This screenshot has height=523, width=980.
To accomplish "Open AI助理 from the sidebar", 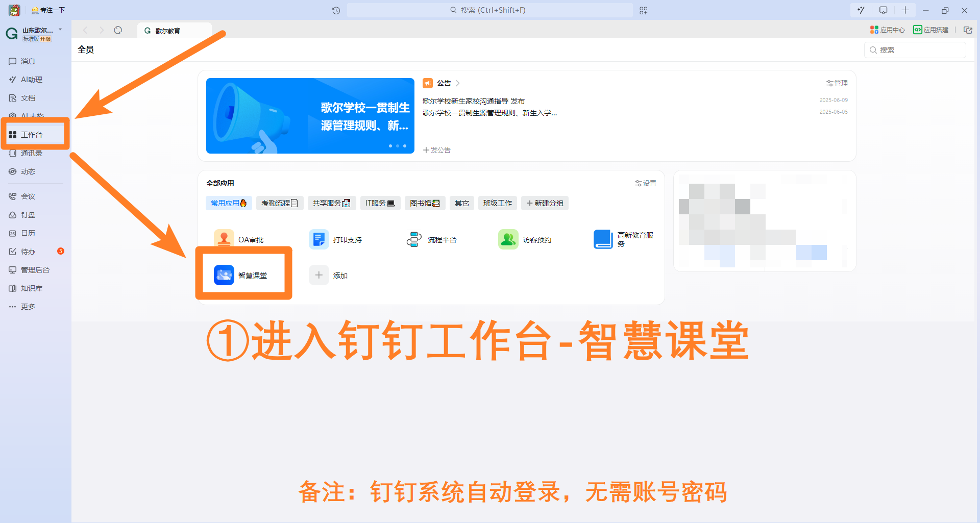I will (32, 80).
